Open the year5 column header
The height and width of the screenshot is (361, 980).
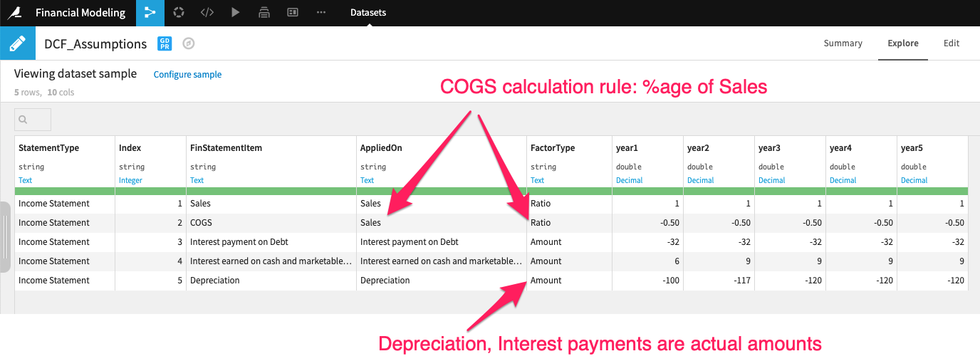pos(912,148)
